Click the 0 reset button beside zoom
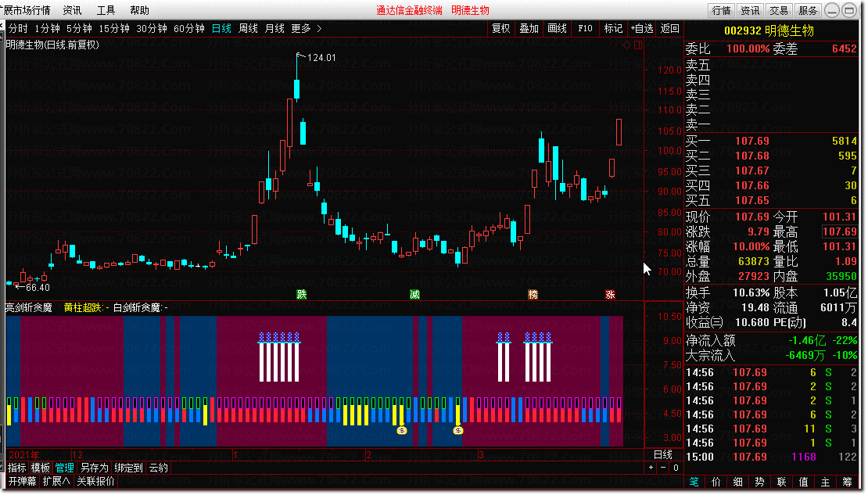The image size is (868, 495). click(x=676, y=468)
